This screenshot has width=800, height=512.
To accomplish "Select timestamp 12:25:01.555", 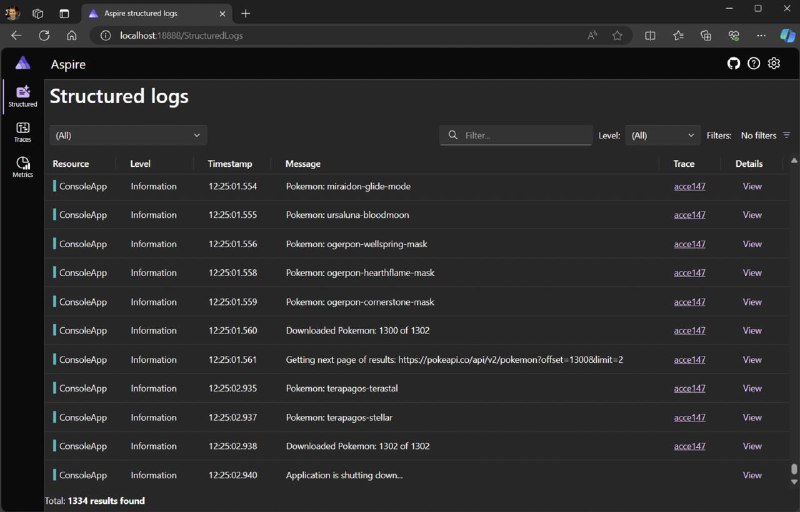I will pyautogui.click(x=233, y=215).
